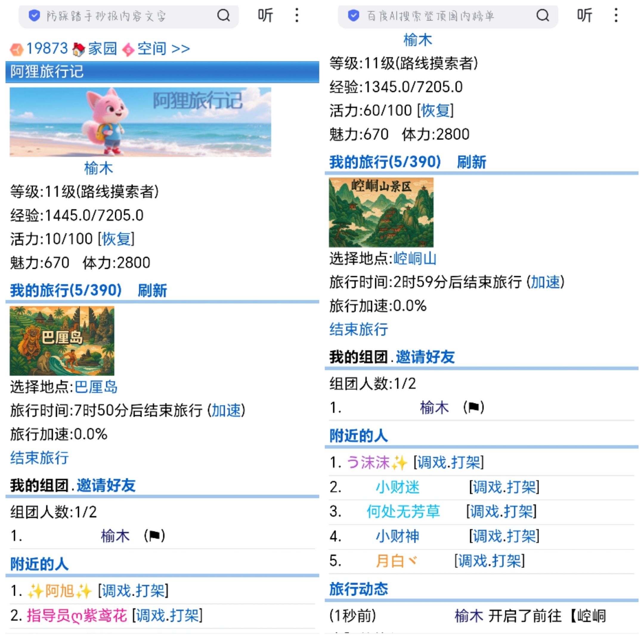The image size is (644, 644).
Task: Open the three-dot menu on right screen
Action: [616, 15]
